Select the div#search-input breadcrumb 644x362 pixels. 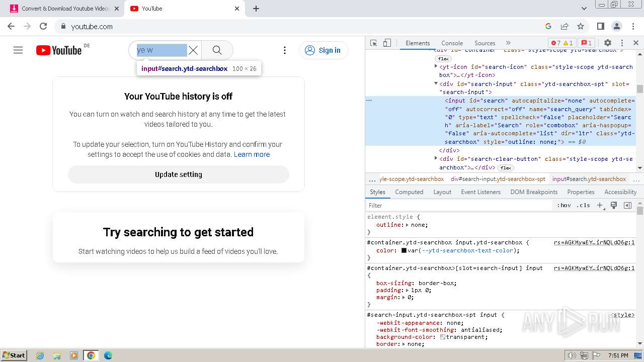tap(498, 179)
